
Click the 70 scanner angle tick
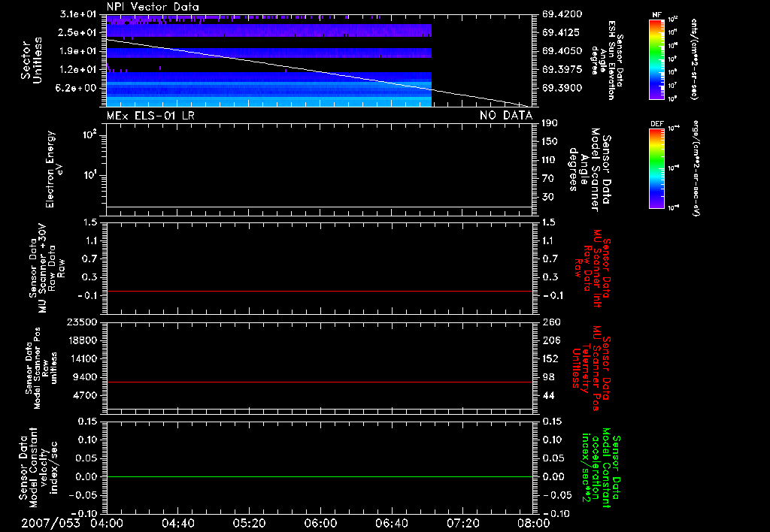click(547, 179)
